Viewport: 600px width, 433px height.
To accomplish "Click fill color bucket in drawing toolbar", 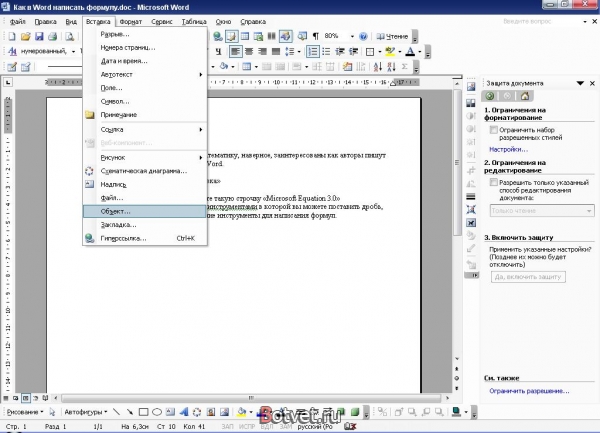I will [242, 412].
